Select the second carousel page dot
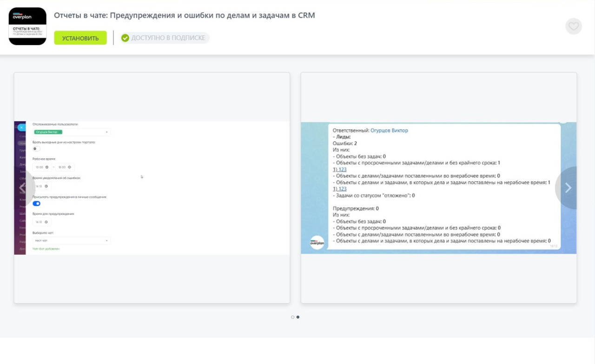Screen dimensions: 595x364 [x=298, y=317]
